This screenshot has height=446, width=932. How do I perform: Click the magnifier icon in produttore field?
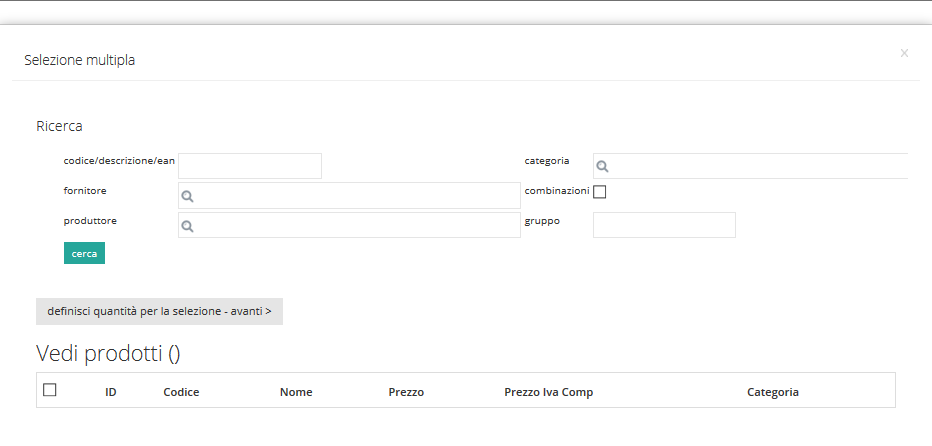point(187,226)
